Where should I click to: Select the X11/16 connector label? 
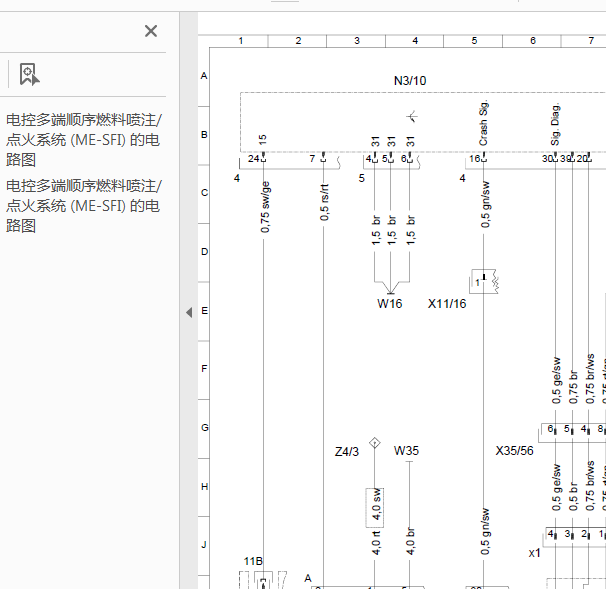(x=447, y=304)
